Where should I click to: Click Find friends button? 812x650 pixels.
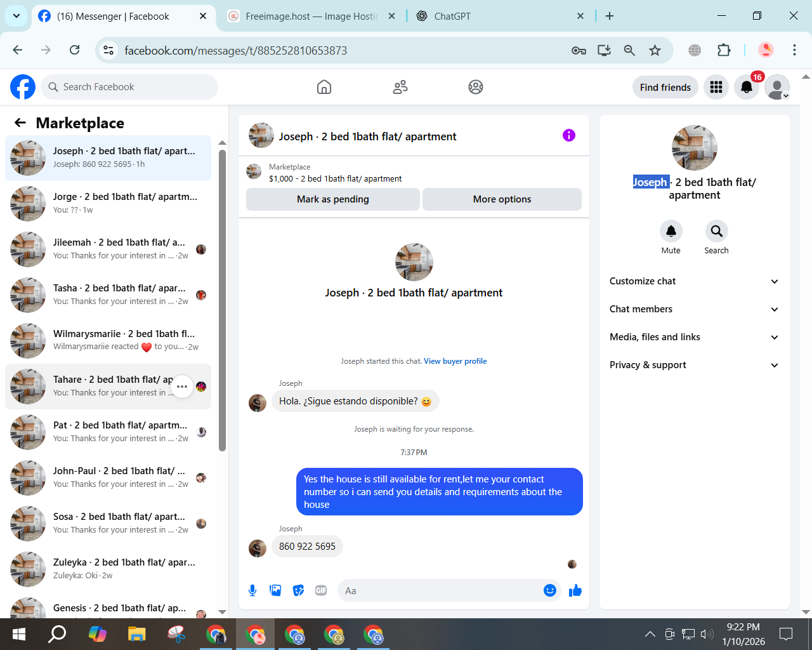(x=665, y=87)
